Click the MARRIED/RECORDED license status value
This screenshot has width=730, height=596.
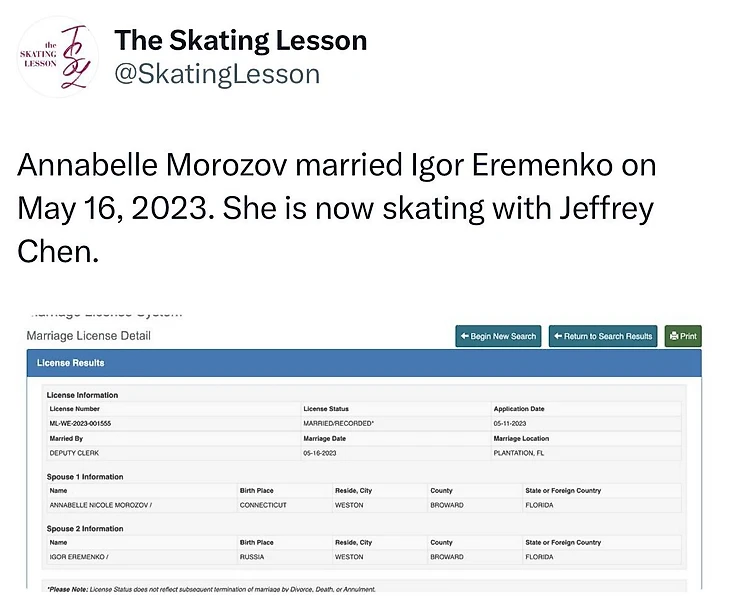338,423
